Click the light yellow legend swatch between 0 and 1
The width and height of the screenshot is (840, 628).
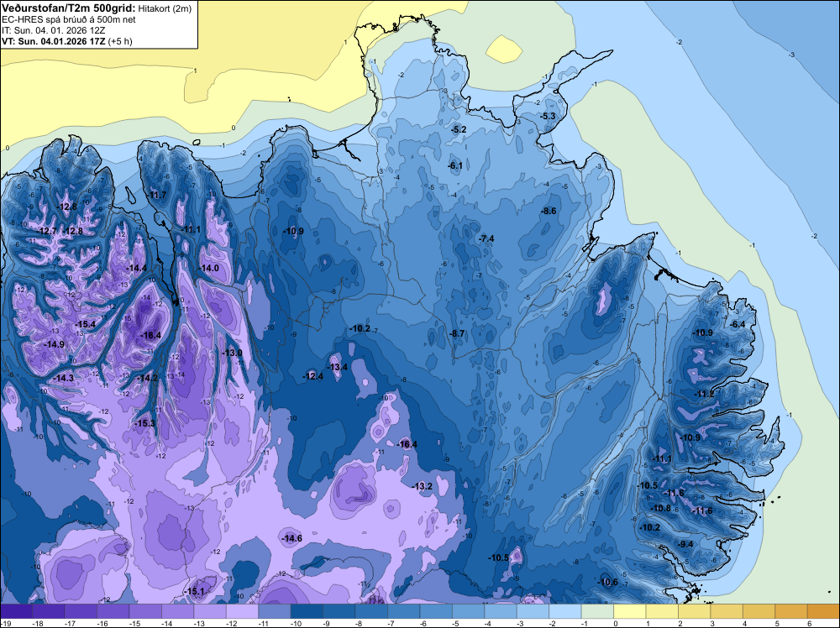[629, 611]
